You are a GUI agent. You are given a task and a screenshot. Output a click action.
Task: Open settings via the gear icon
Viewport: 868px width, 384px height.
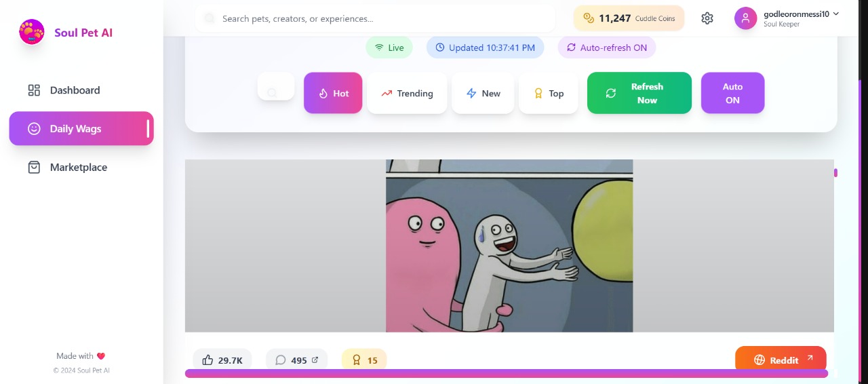(707, 18)
